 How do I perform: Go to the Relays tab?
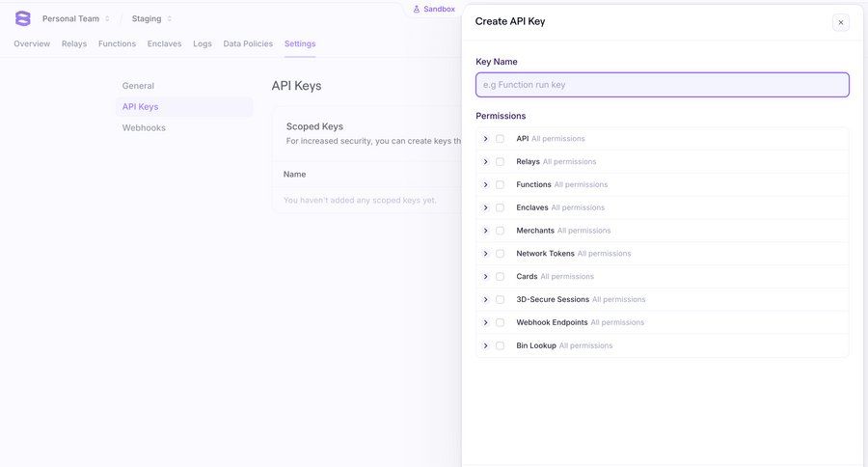[x=74, y=43]
